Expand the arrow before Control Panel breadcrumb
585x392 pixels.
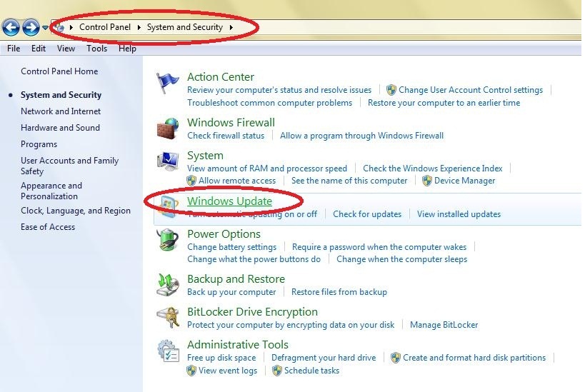point(71,27)
